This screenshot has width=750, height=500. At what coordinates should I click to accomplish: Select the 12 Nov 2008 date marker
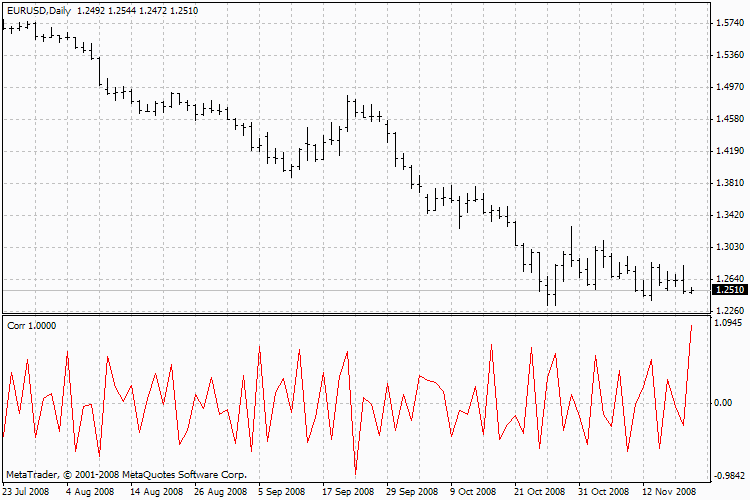pyautogui.click(x=669, y=492)
